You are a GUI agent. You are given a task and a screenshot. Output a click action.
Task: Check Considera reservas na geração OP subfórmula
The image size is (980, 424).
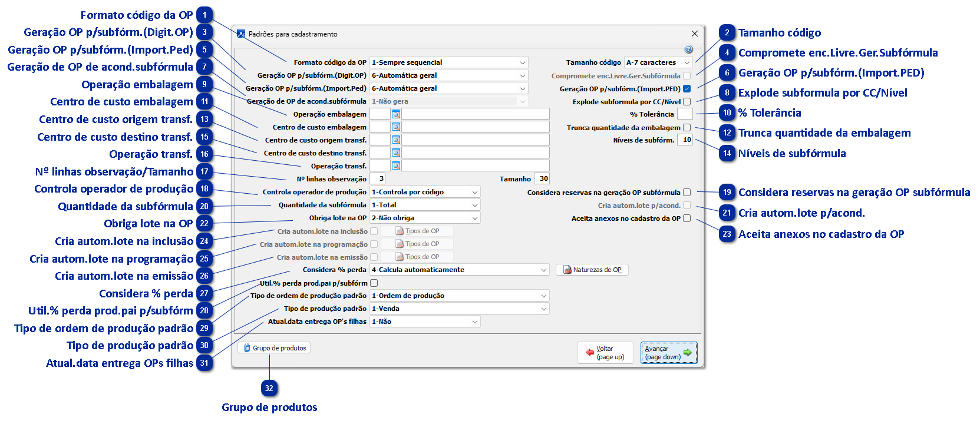[687, 193]
